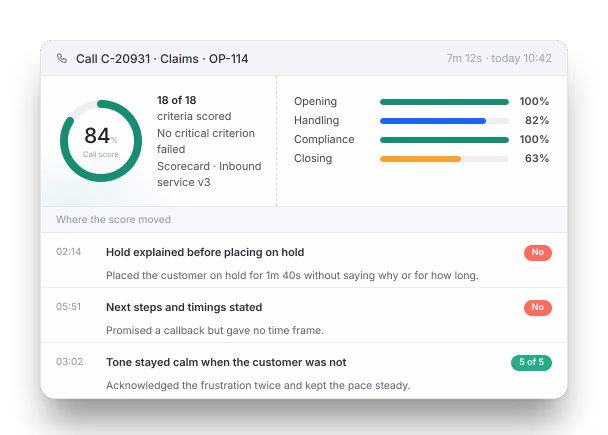Open Tone stayed calm criterion
This screenshot has width=608, height=435.
tap(226, 362)
